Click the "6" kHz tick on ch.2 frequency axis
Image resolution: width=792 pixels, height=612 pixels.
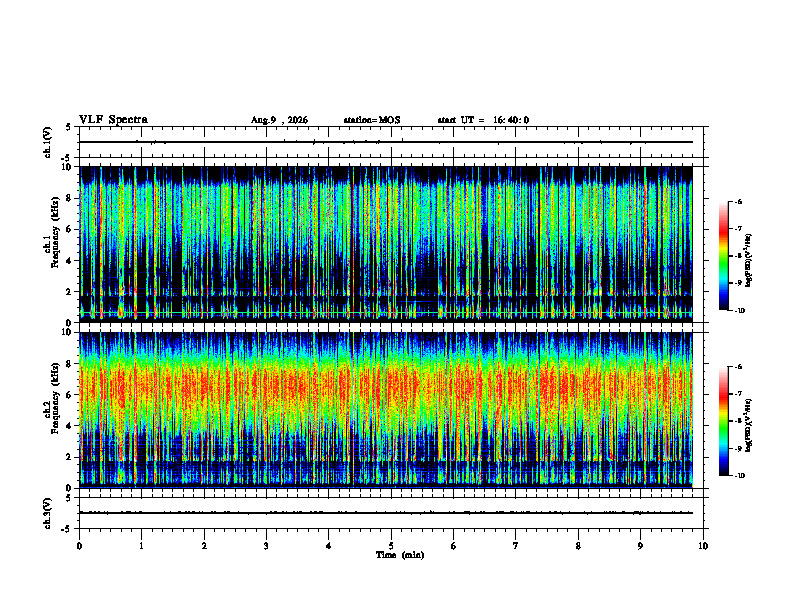coord(69,395)
